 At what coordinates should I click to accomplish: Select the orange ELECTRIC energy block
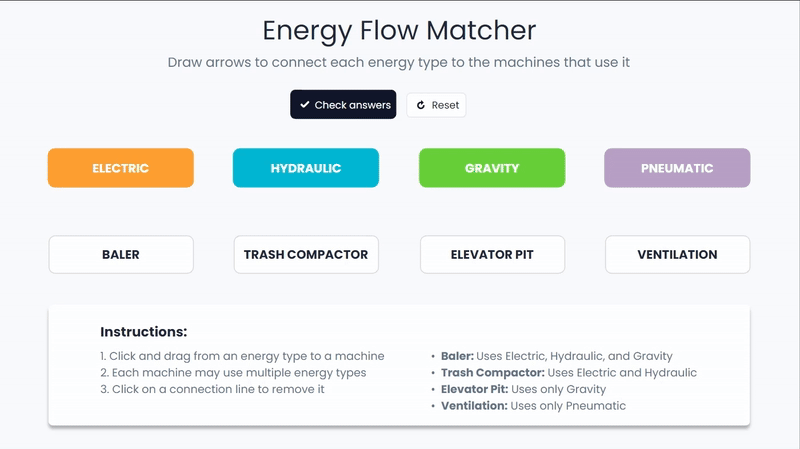pyautogui.click(x=121, y=168)
